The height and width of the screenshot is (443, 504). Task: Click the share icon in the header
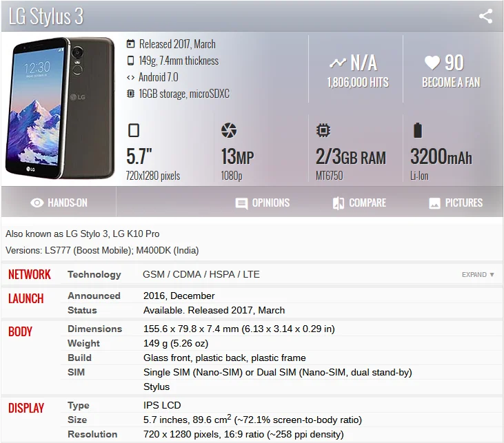click(x=485, y=16)
